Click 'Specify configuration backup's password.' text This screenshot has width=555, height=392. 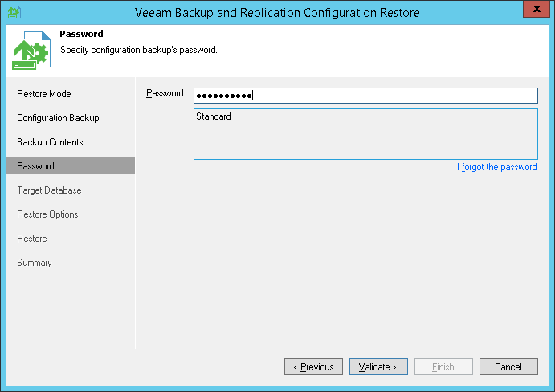[139, 50]
